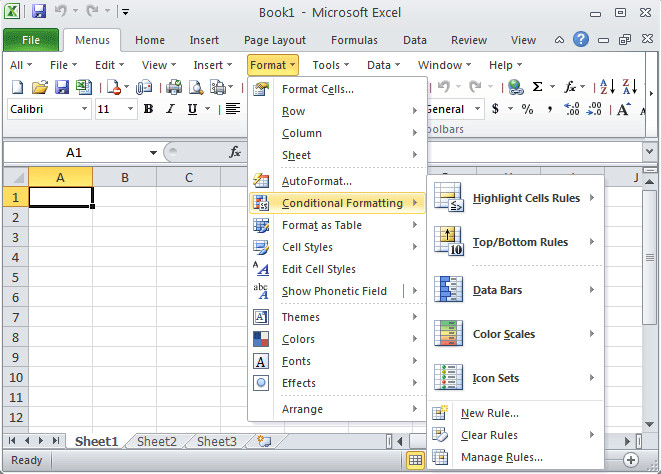Click the Increase Font Size icon
Screen dimensions: 661x474
[623, 109]
